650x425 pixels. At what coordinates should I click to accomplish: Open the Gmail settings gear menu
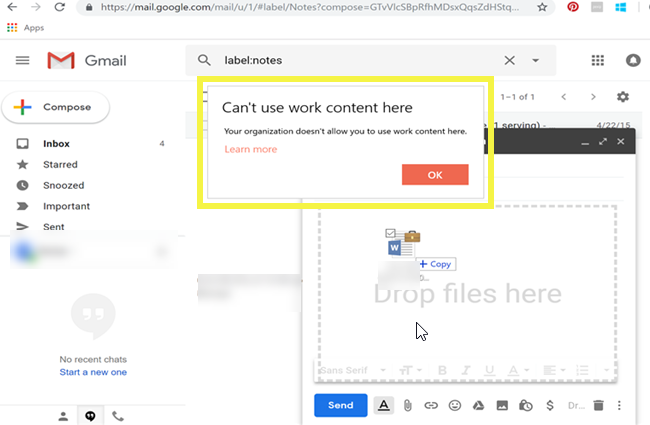click(x=623, y=97)
